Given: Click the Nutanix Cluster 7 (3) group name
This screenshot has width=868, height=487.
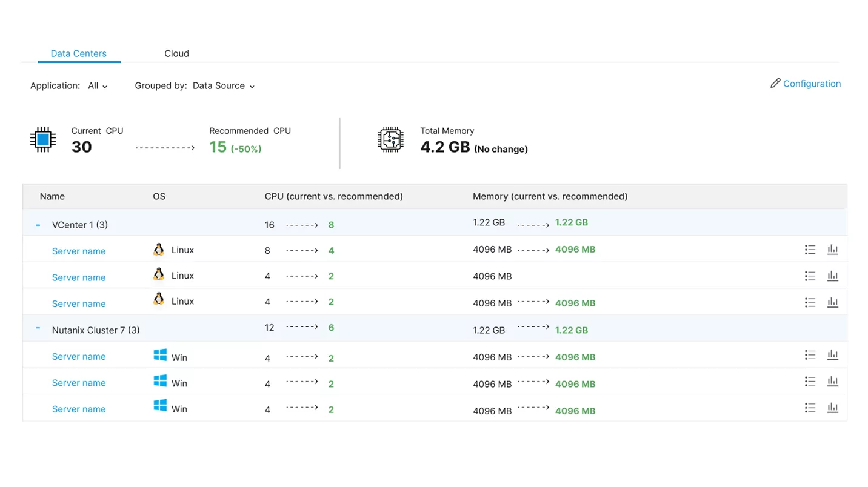Looking at the screenshot, I should coord(96,330).
